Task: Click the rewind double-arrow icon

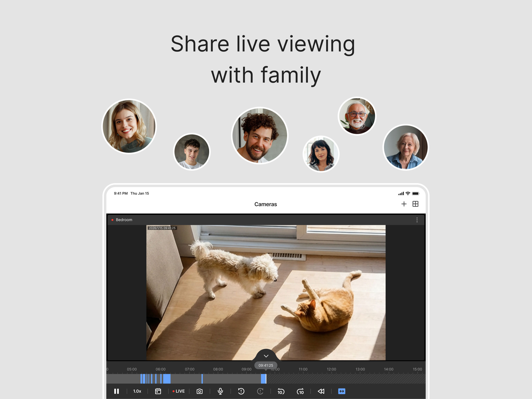Action: [321, 391]
